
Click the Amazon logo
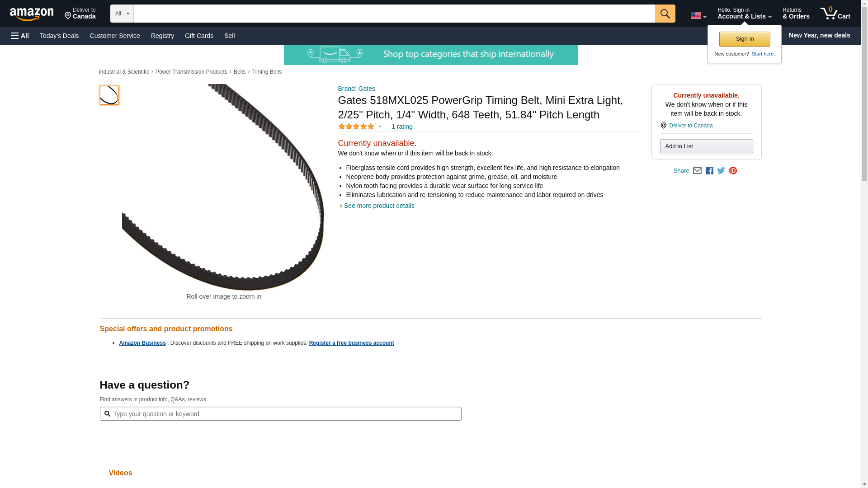point(32,14)
